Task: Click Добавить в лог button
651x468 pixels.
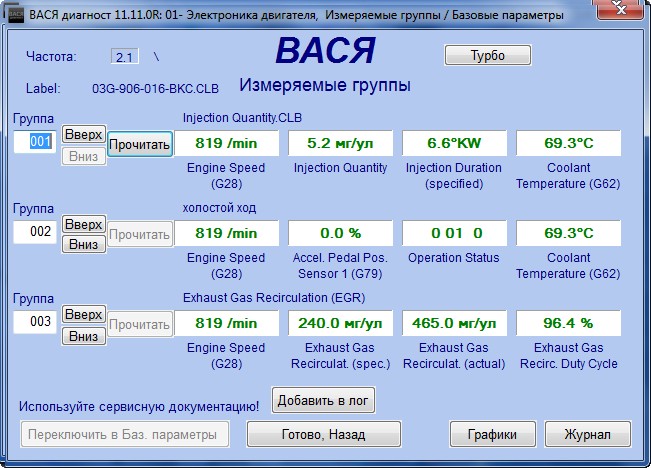Action: coord(323,400)
